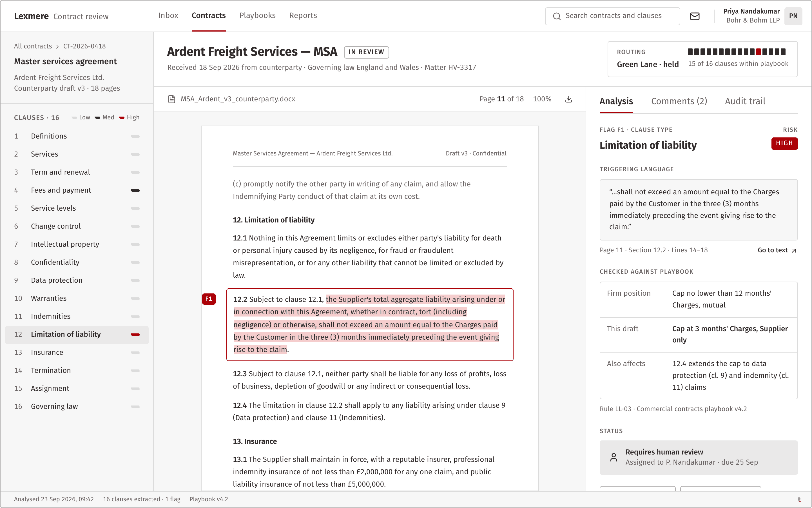The height and width of the screenshot is (508, 812).
Task: Click the CT-2026-0418 breadcrumb
Action: click(84, 46)
